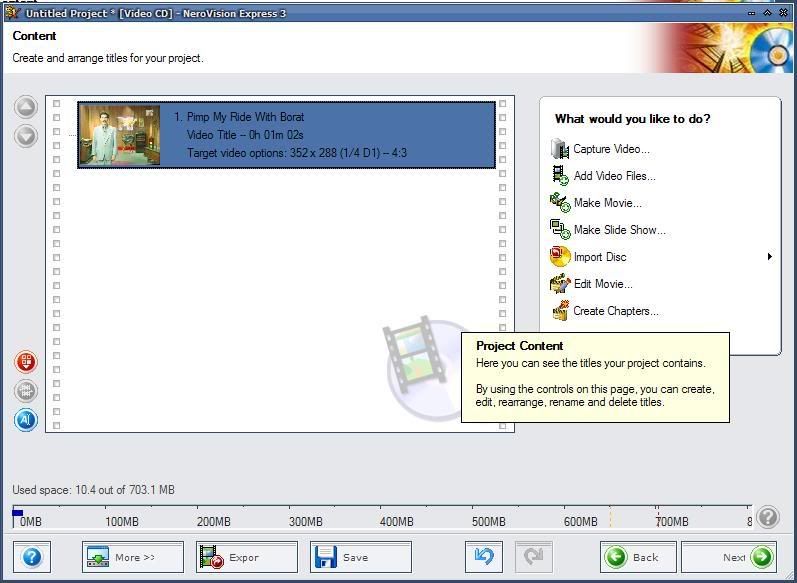Image resolution: width=797 pixels, height=583 pixels.
Task: Click the Add Video Files filmstrip icon
Action: [x=560, y=176]
